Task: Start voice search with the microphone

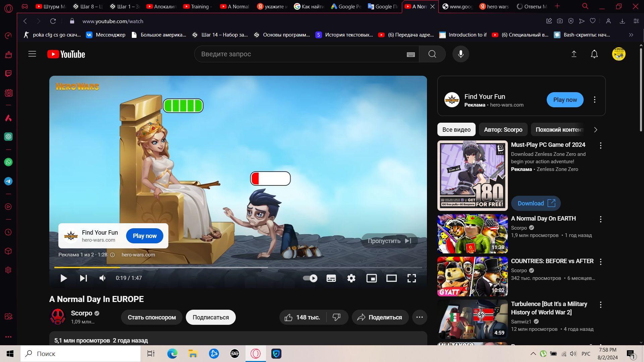Action: (x=461, y=54)
